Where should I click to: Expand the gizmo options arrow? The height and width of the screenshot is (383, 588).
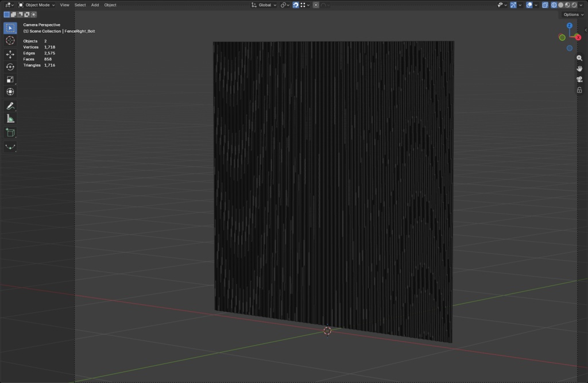(x=520, y=5)
